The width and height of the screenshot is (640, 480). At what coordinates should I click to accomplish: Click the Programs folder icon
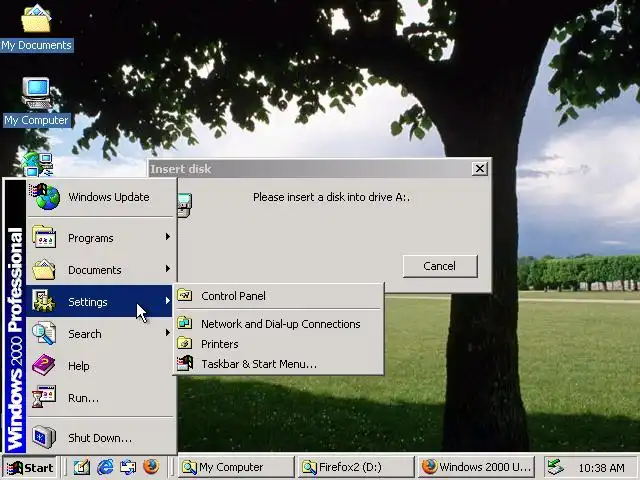(44, 237)
